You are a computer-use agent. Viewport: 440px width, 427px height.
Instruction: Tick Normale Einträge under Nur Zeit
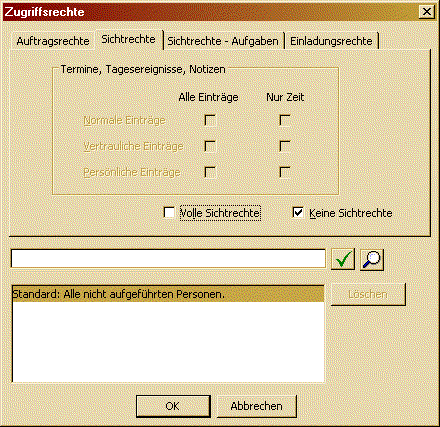pyautogui.click(x=285, y=120)
